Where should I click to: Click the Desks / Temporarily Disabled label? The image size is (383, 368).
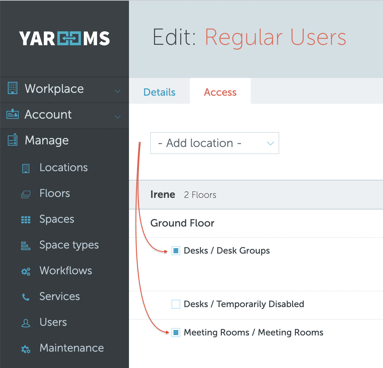[x=244, y=304]
